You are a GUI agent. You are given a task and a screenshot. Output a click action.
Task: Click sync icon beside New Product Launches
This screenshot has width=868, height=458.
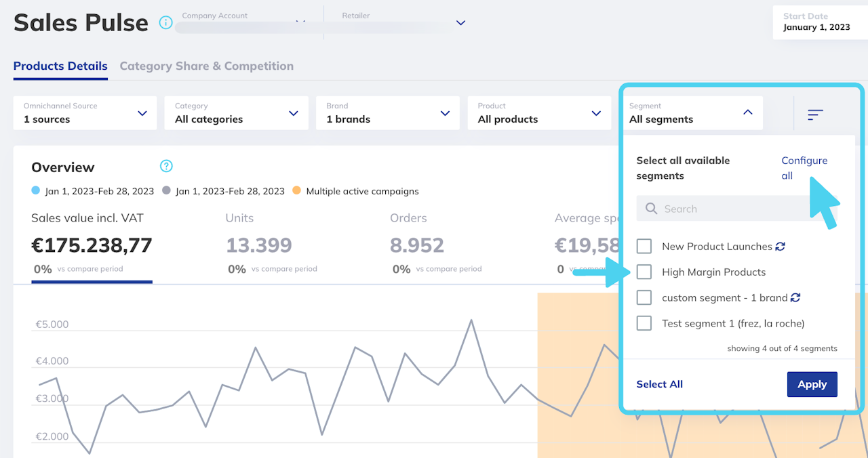click(x=781, y=247)
